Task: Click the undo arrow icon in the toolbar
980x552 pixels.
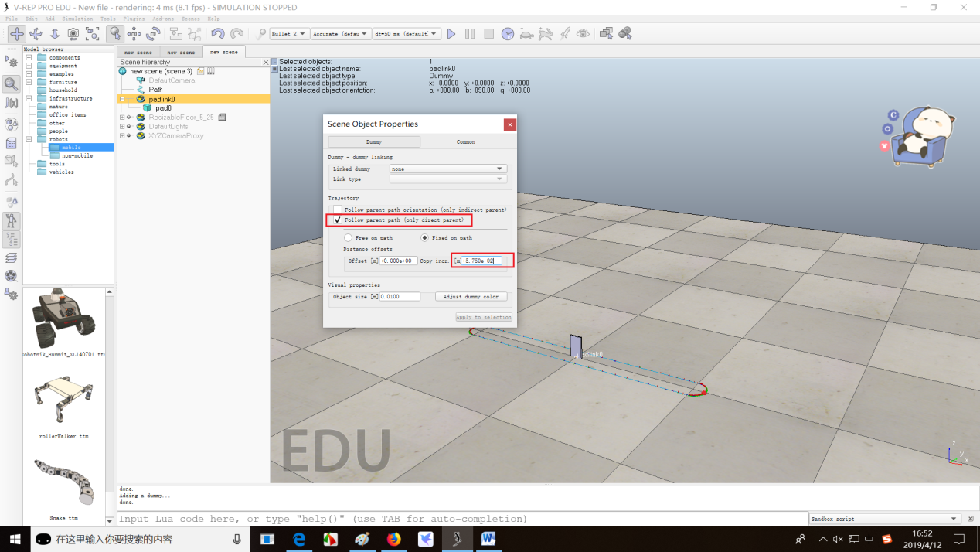Action: (218, 34)
